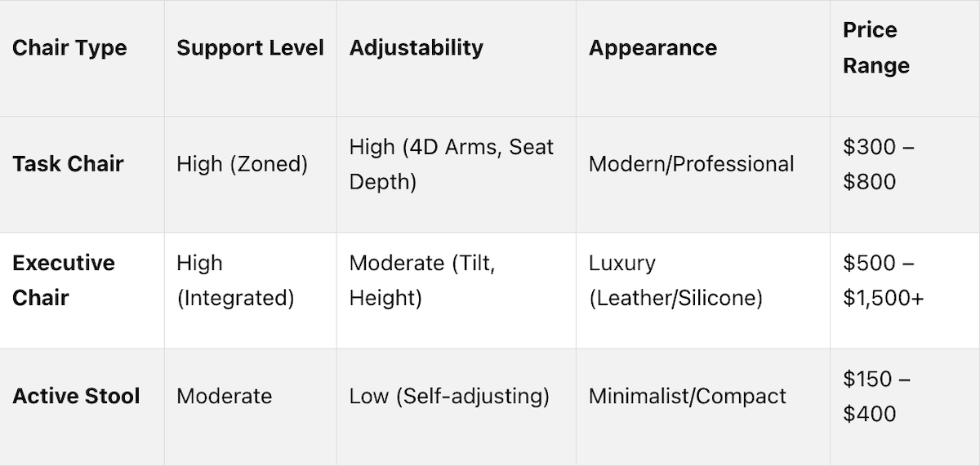Select the Adjustability column header
980x466 pixels.
[x=416, y=47]
